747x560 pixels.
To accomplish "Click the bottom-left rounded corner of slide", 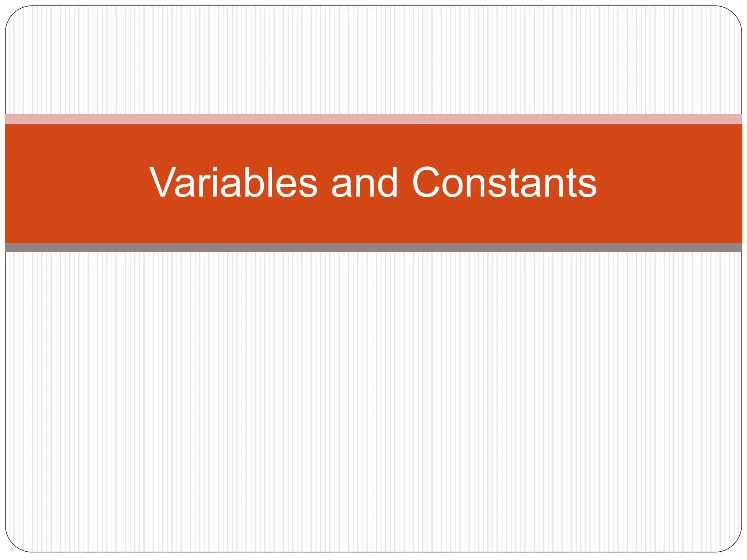I will tap(14, 543).
